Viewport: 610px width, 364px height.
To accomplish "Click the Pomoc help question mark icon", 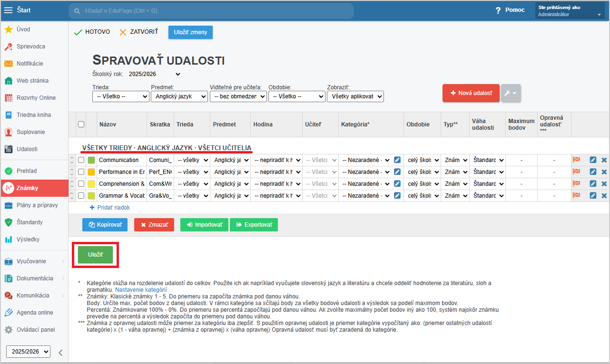I will (498, 10).
